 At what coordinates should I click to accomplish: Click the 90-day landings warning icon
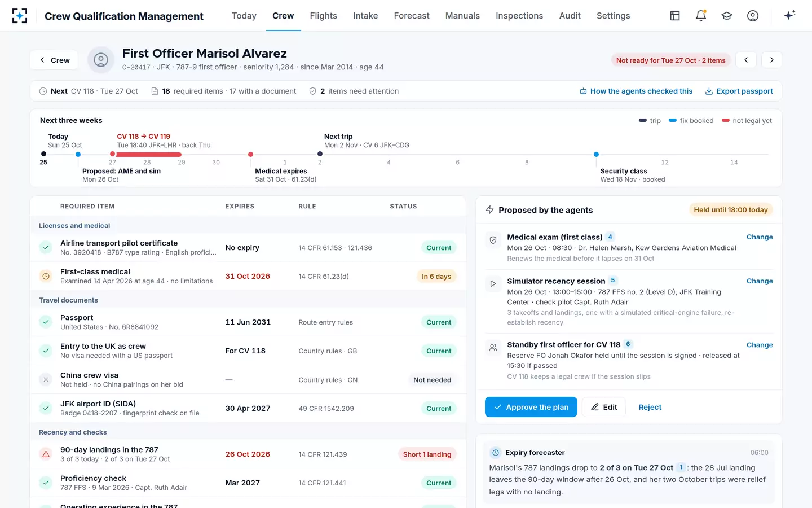pyautogui.click(x=46, y=454)
